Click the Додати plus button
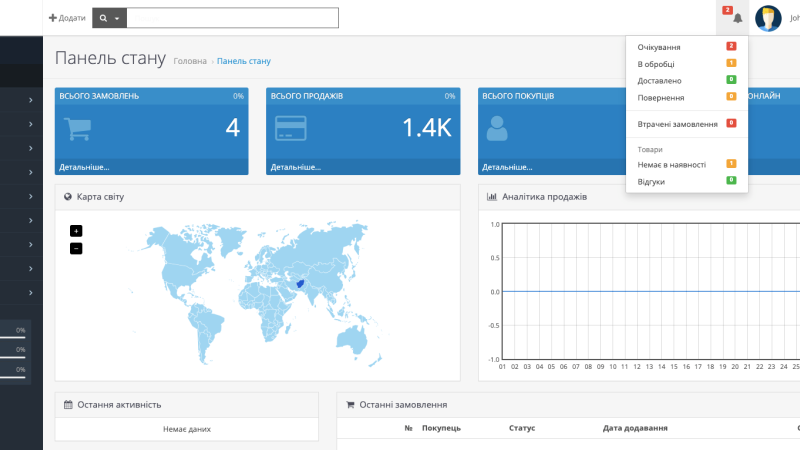This screenshot has width=800, height=450. coord(67,18)
